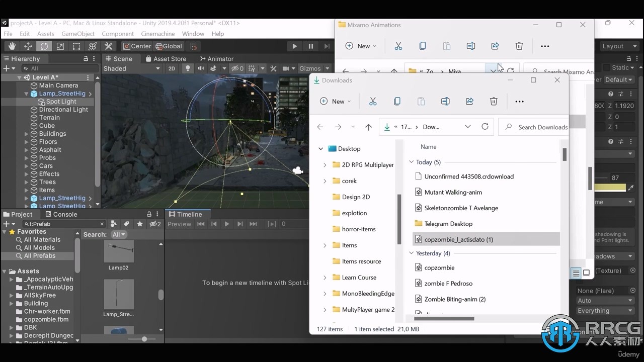Open the Shaded draw mode dropdown
Viewport: 644px width, 362px height.
132,68
